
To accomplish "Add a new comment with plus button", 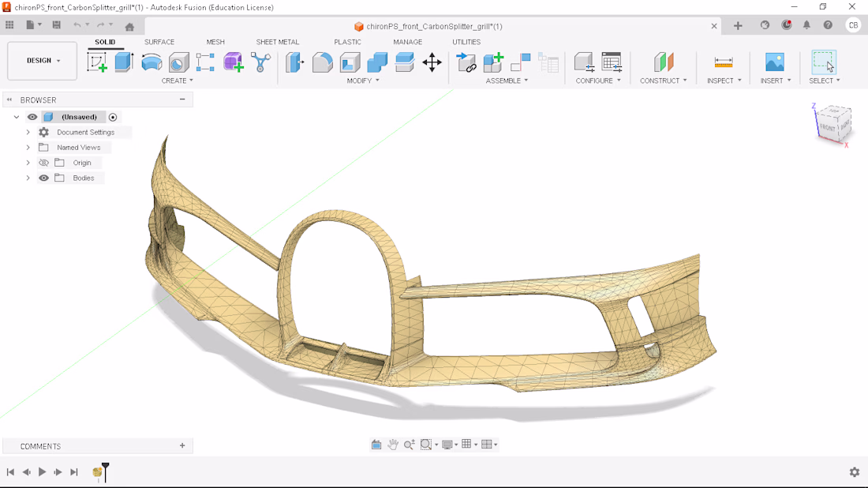I will 182,445.
